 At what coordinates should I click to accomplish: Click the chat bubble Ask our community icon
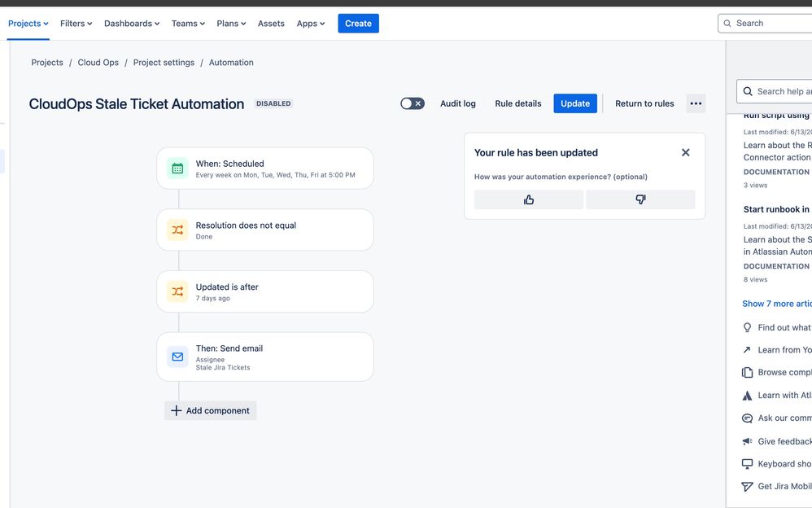point(747,418)
